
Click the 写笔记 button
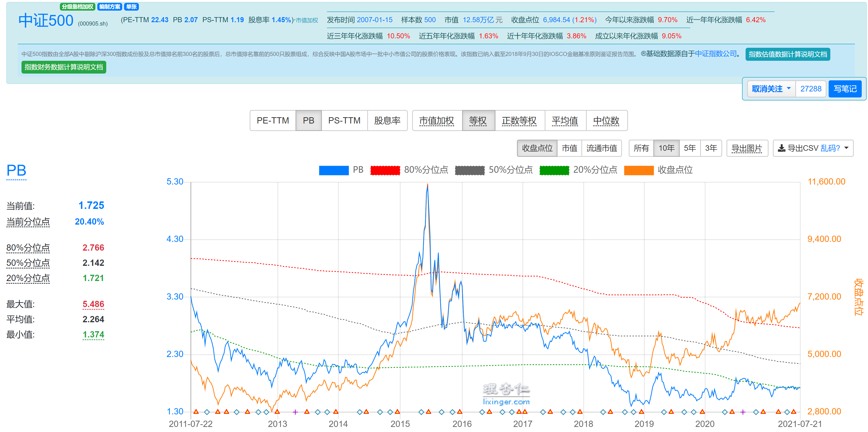coord(845,89)
